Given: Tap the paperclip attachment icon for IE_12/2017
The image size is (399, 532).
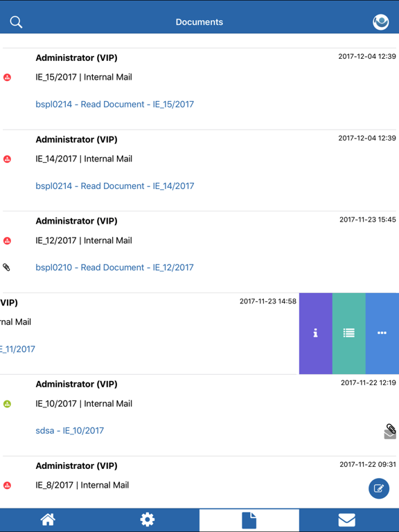Looking at the screenshot, I should [6, 267].
